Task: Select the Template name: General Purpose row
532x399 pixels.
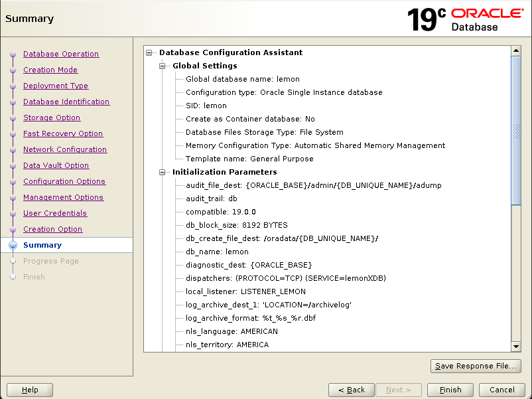Action: (249, 159)
